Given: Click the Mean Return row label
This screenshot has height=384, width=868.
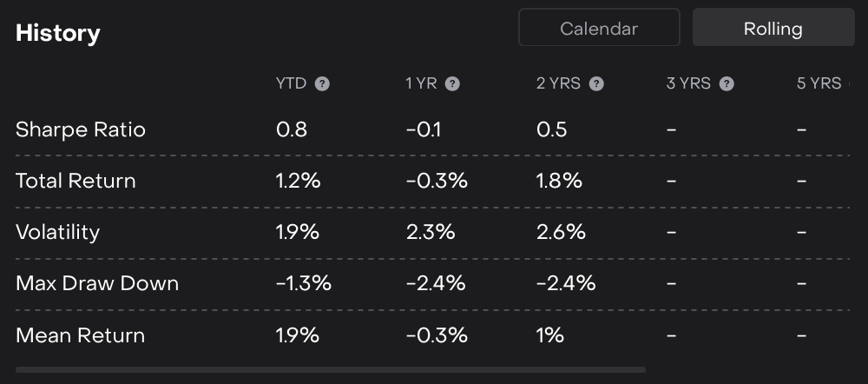Looking at the screenshot, I should [80, 335].
